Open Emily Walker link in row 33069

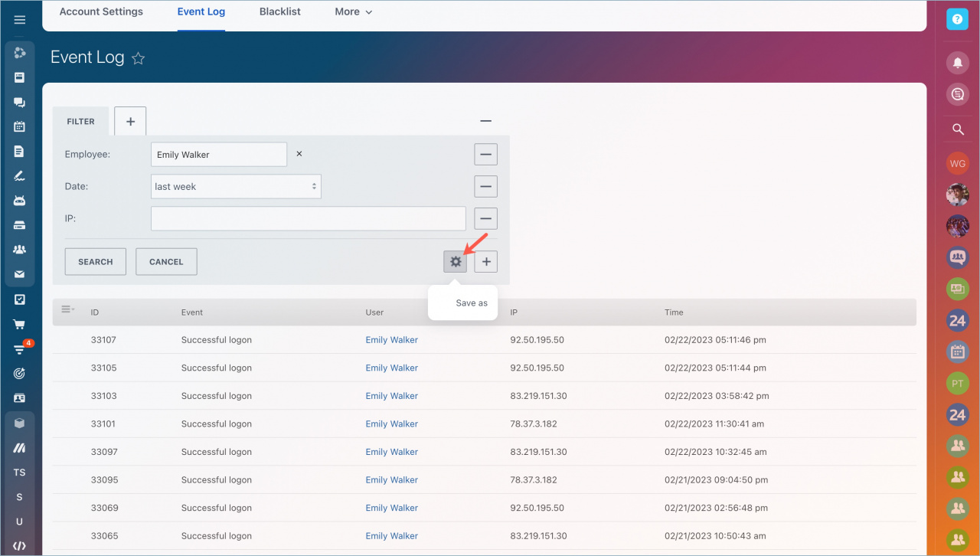[x=392, y=509]
